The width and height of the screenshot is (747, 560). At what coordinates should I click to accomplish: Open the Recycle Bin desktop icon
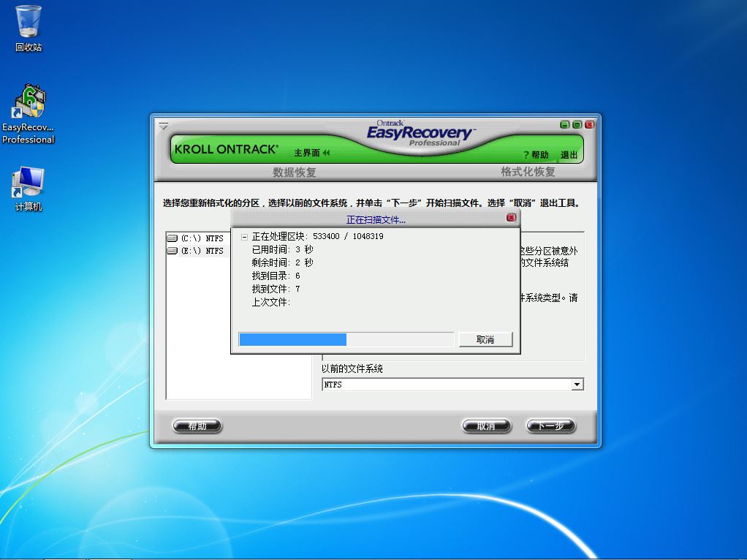point(29,29)
